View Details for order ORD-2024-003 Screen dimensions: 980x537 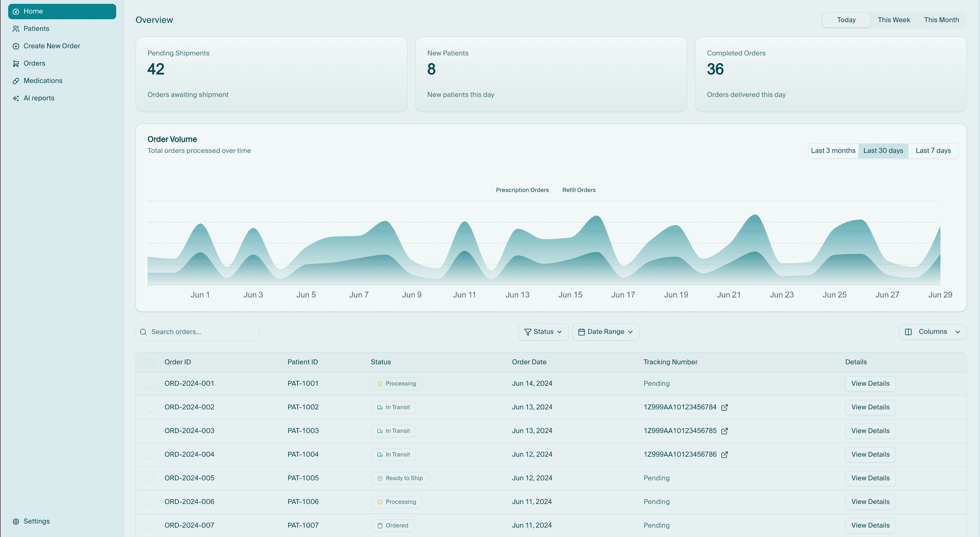(x=871, y=431)
